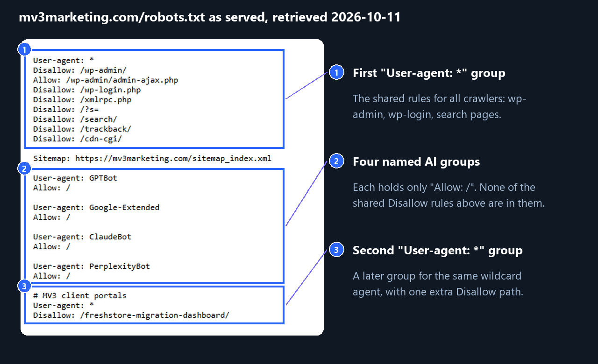Click the "Disallow: /cdn-cgi/" rule
Screen dimensions: 598x364
point(78,139)
